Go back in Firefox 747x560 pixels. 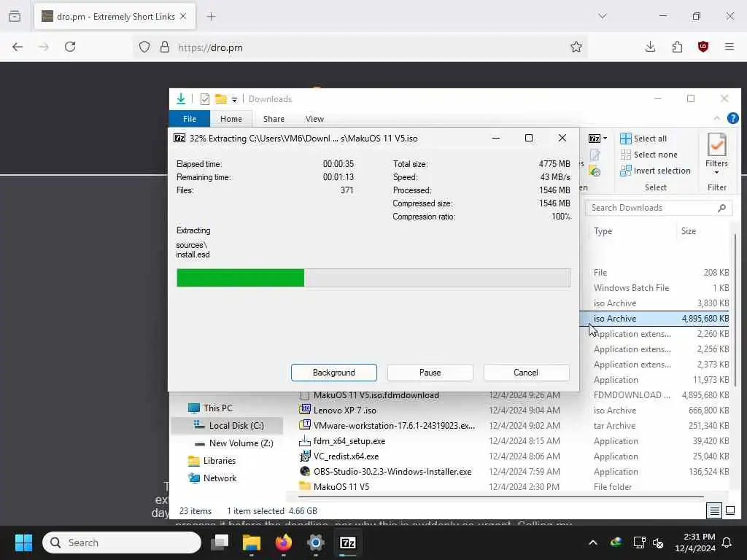click(18, 47)
